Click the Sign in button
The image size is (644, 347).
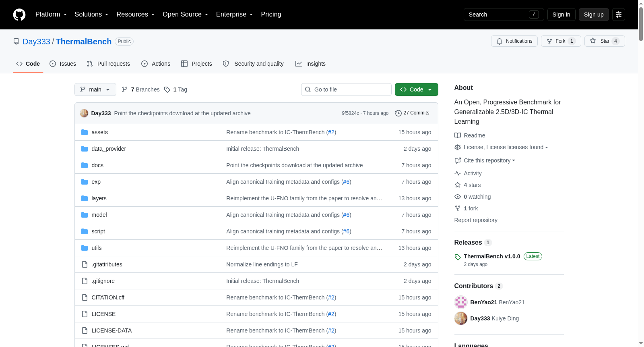pyautogui.click(x=561, y=15)
